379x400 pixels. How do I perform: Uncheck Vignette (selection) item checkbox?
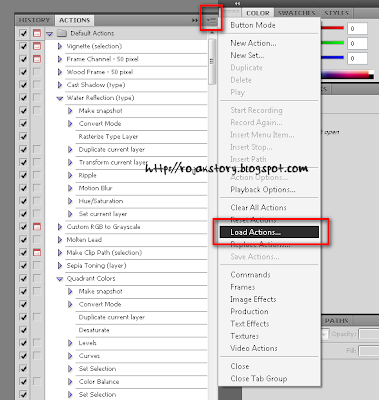[23, 46]
